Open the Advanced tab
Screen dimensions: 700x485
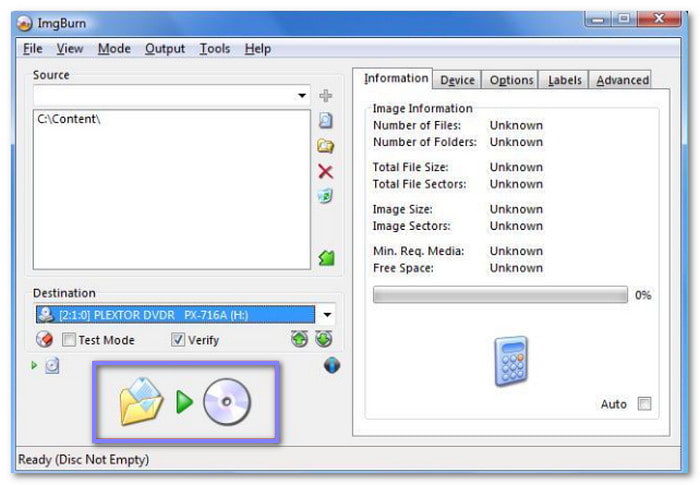click(622, 80)
